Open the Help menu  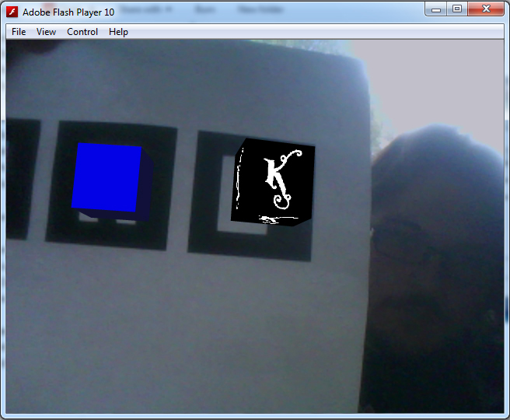tap(118, 32)
